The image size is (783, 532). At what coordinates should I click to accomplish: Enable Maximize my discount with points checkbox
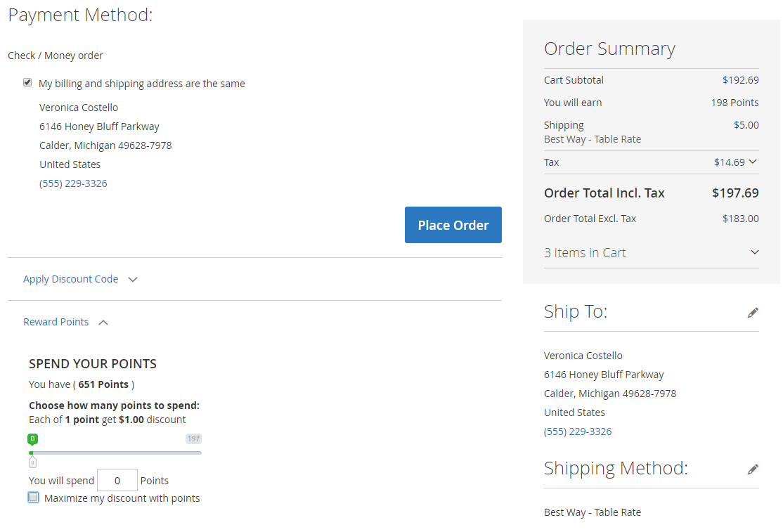point(33,498)
